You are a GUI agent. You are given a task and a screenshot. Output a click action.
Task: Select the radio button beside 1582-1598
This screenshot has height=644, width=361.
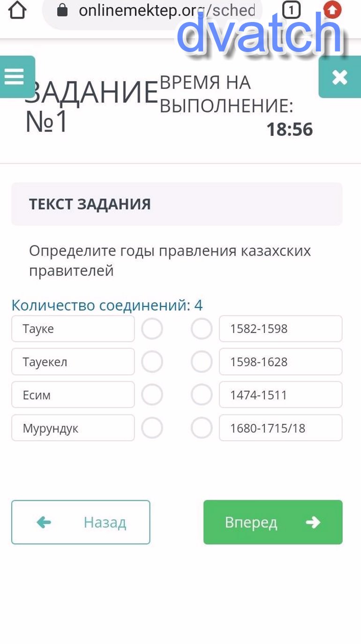point(202,329)
